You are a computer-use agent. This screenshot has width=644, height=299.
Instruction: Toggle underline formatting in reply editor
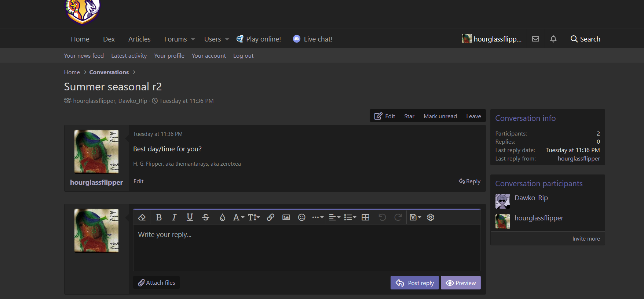coord(190,217)
